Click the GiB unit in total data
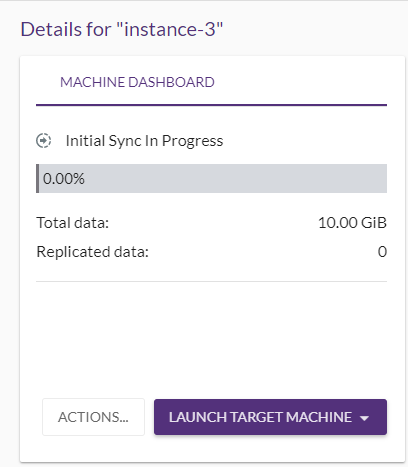Viewport: 408px width, 467px height. [x=374, y=223]
